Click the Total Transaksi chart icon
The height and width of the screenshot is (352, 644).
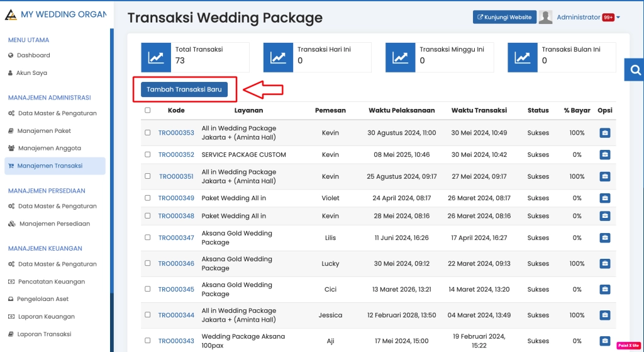[x=156, y=58]
